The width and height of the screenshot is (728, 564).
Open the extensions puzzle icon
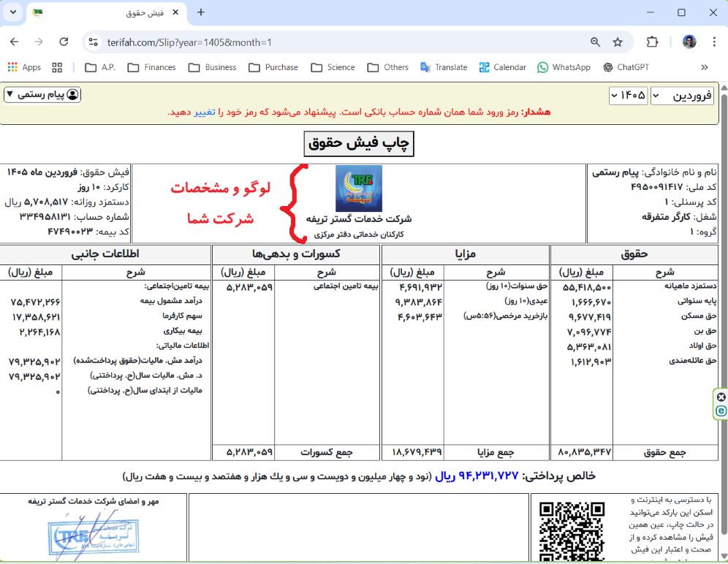pos(652,42)
